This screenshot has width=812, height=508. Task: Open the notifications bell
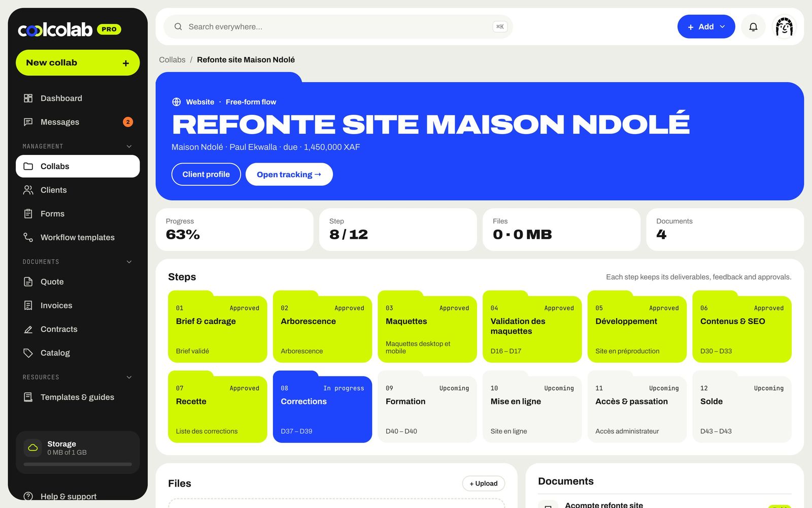pos(753,27)
